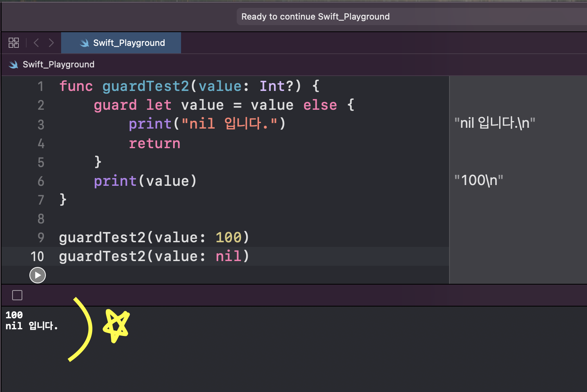Run the playground with the play button
The height and width of the screenshot is (392, 587).
[x=37, y=275]
